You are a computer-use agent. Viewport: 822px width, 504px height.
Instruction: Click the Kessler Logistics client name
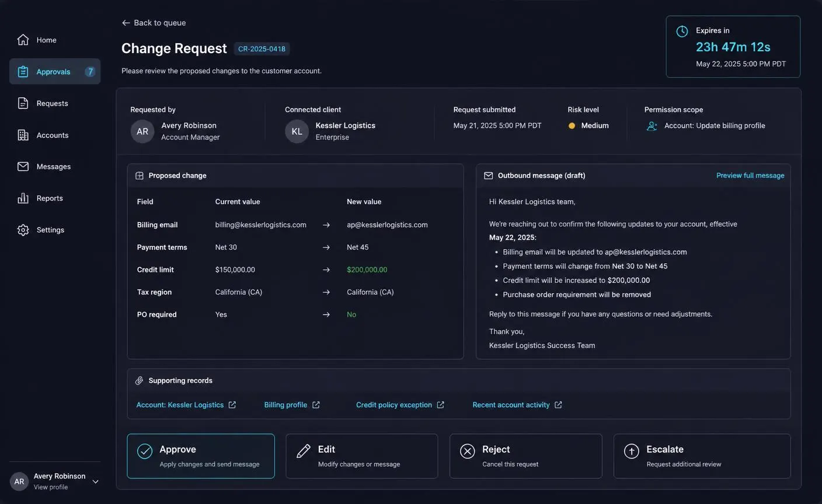[345, 125]
